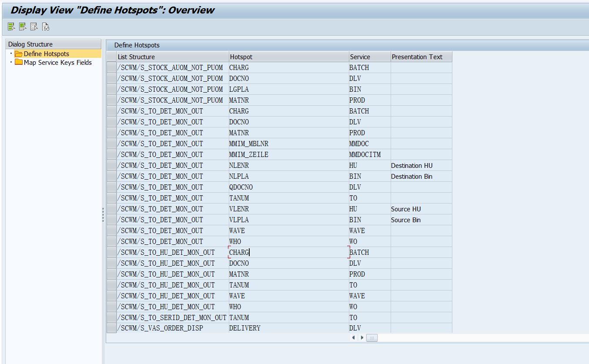Click the folder icon beside Define Hotspots
The height and width of the screenshot is (364, 589).
pyautogui.click(x=19, y=53)
